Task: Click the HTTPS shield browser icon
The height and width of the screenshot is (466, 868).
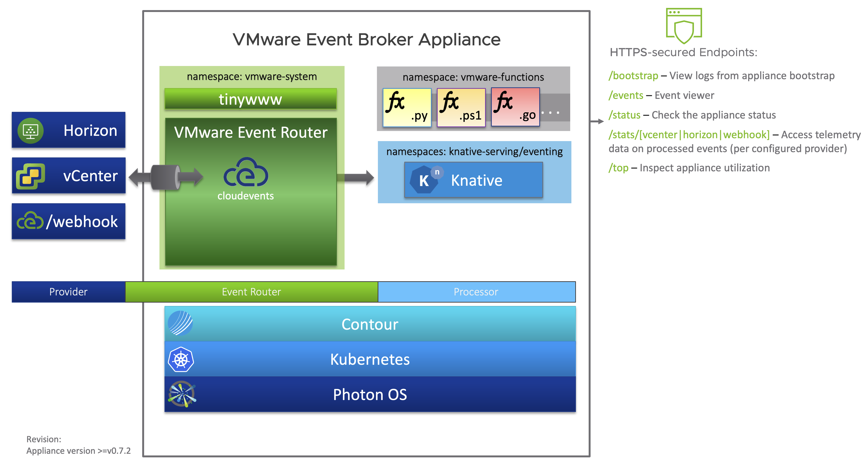Action: [684, 26]
